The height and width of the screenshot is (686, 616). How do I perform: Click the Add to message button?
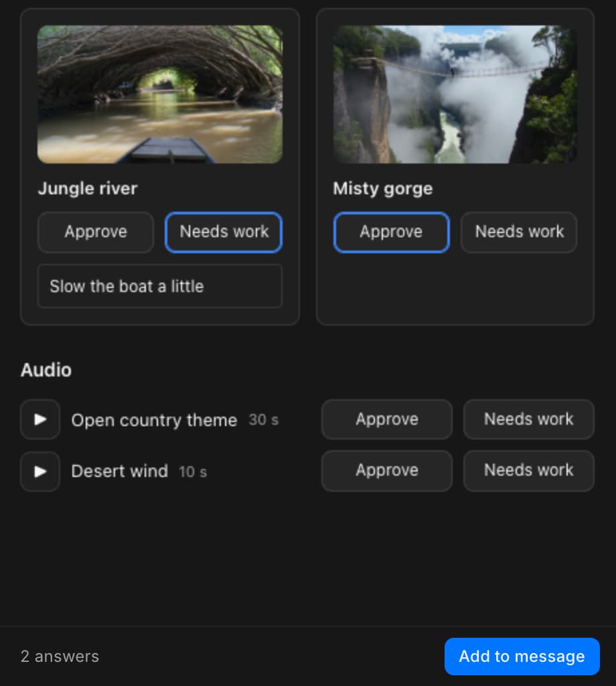point(522,657)
